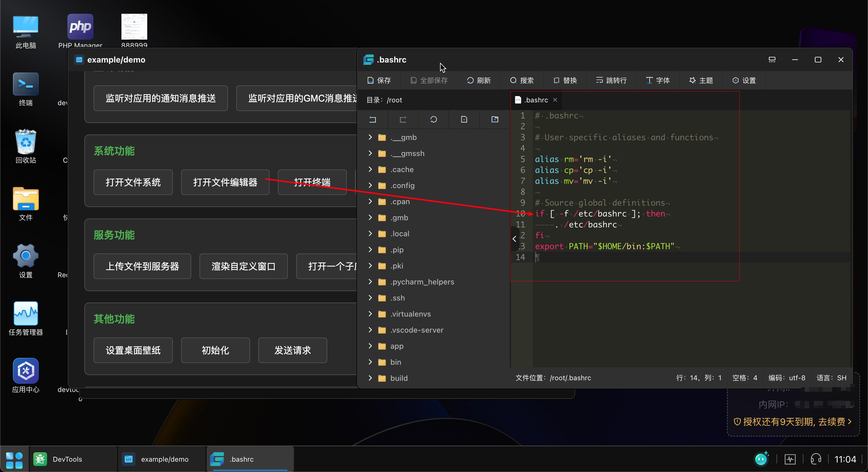
Task: Click the 语言: SH status bar entry
Action: (831, 378)
